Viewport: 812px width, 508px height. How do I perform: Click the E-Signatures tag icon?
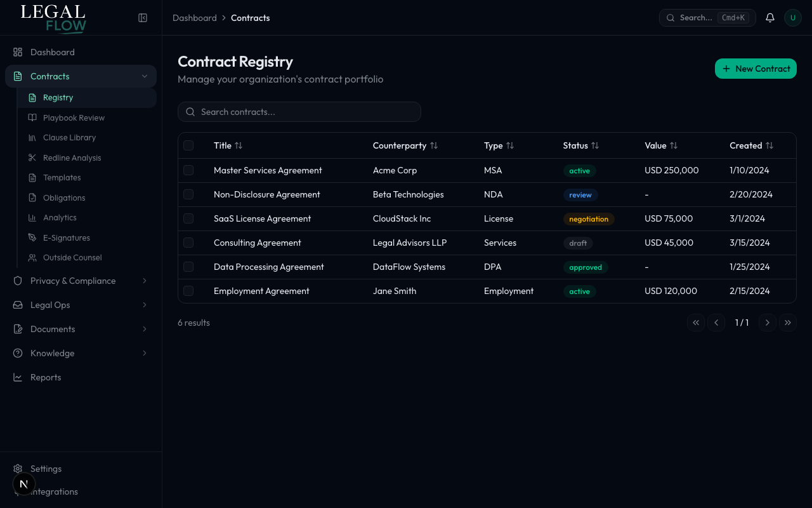pyautogui.click(x=32, y=237)
